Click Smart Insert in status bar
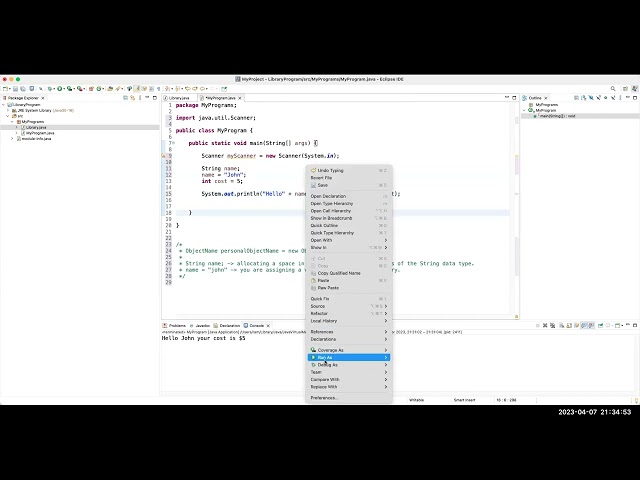This screenshot has width=640, height=480. point(464,400)
